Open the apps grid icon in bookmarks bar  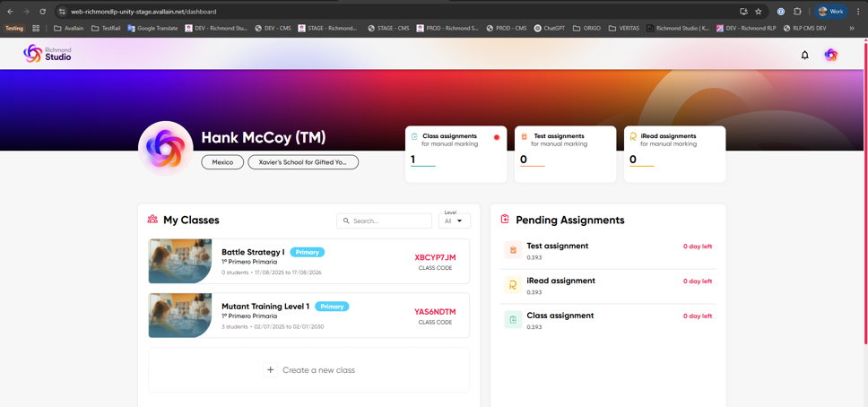point(36,28)
